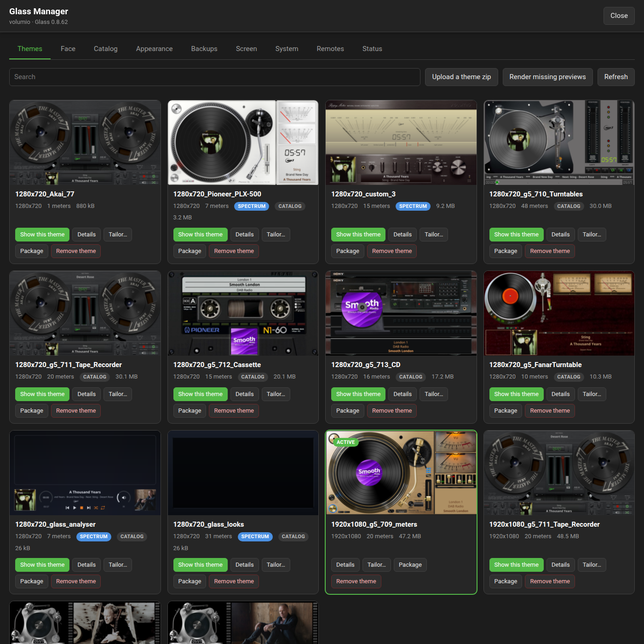Tailor the 1280x720_Akai_77 theme

pos(118,235)
